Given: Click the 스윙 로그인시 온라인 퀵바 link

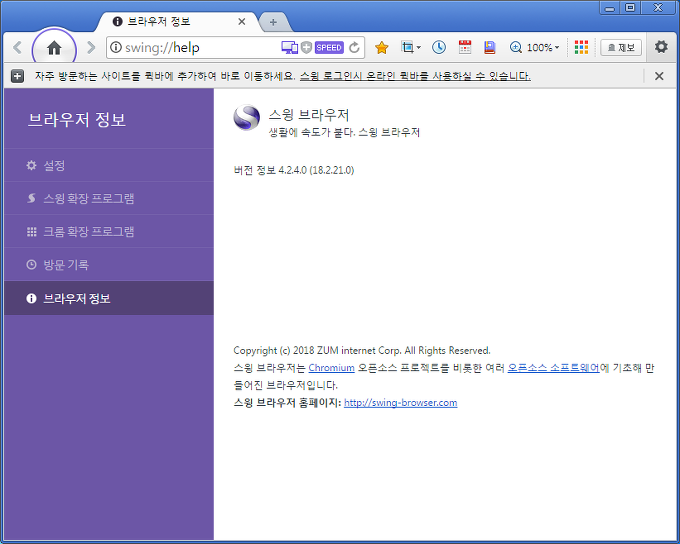Looking at the screenshot, I should 415,76.
